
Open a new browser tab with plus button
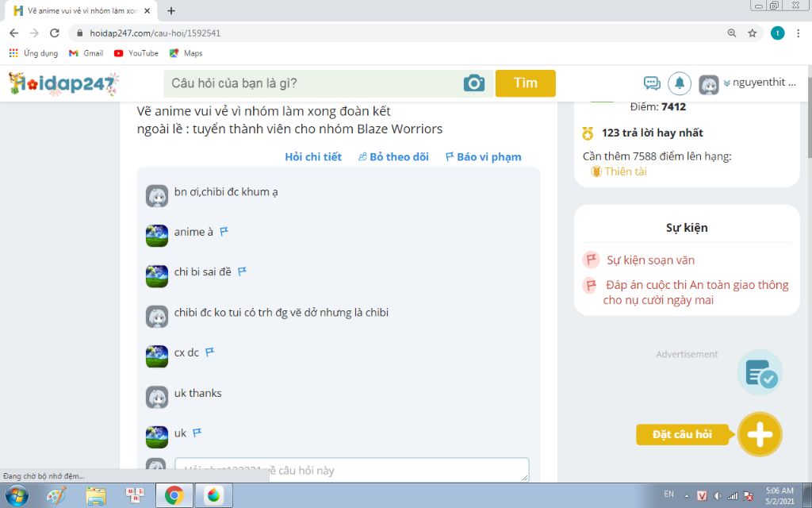coord(171,11)
